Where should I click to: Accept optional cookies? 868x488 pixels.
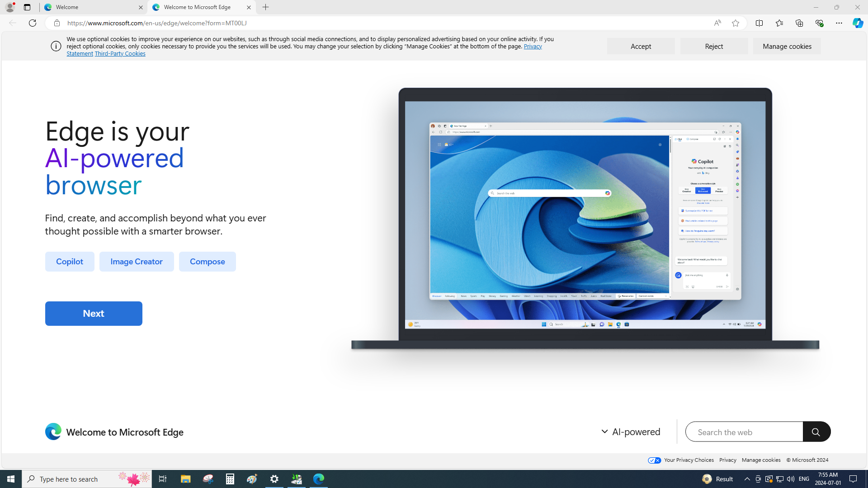coord(641,46)
